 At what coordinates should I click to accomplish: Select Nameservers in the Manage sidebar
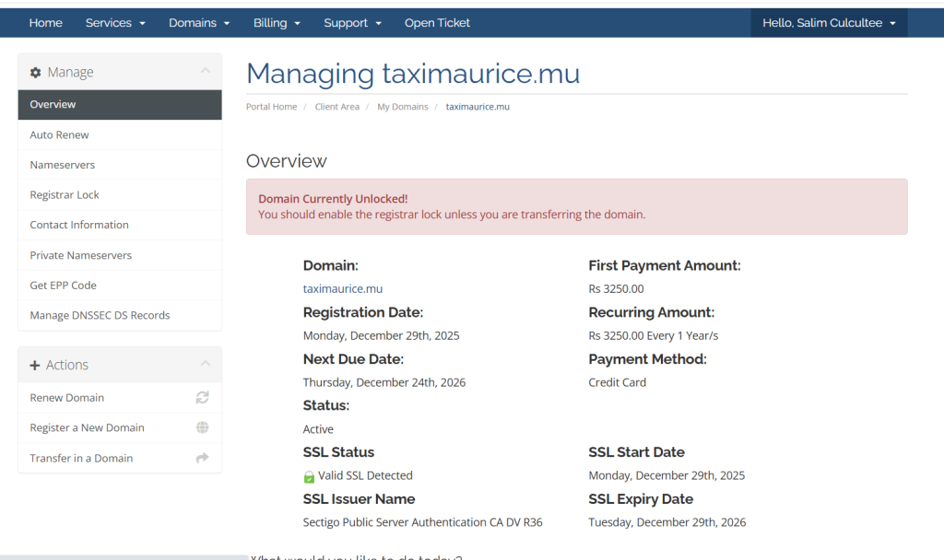(63, 165)
